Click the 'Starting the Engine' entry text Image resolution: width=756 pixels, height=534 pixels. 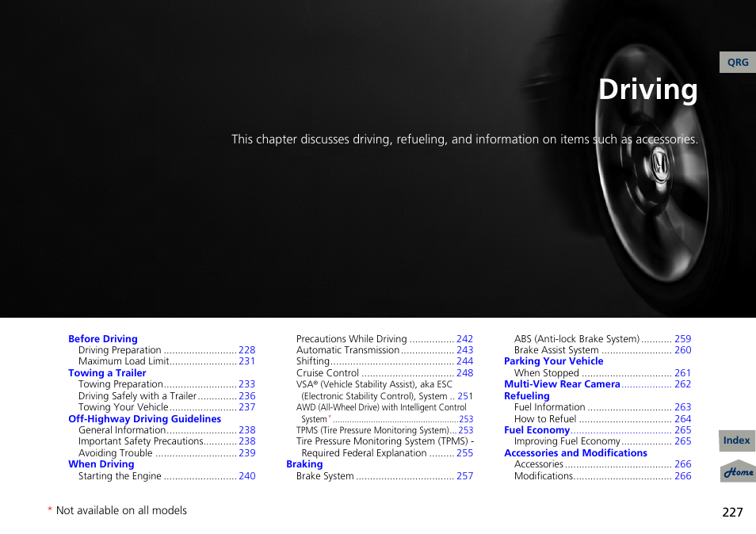[x=120, y=475]
